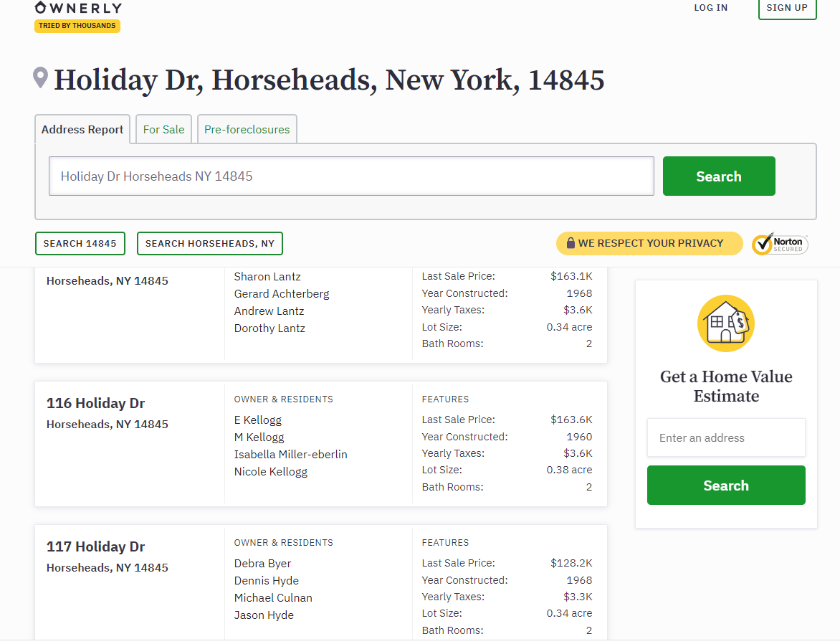
Task: Click the house price-tag icon
Action: pos(725,323)
